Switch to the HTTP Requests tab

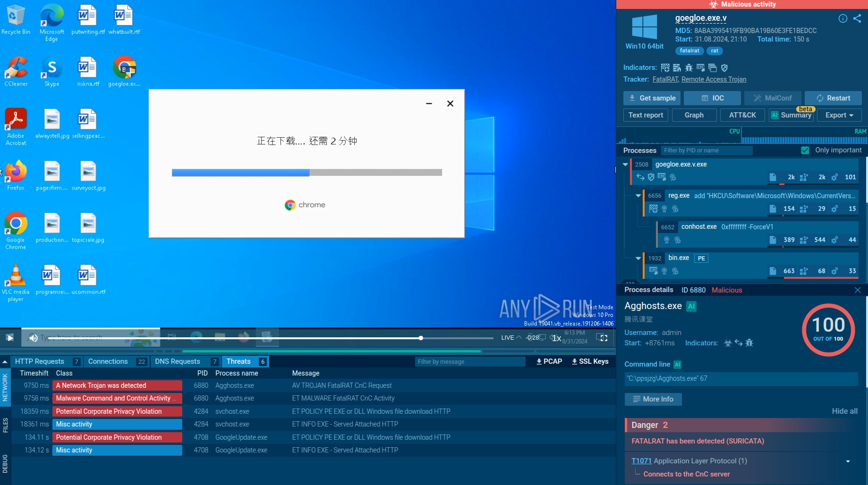point(40,361)
